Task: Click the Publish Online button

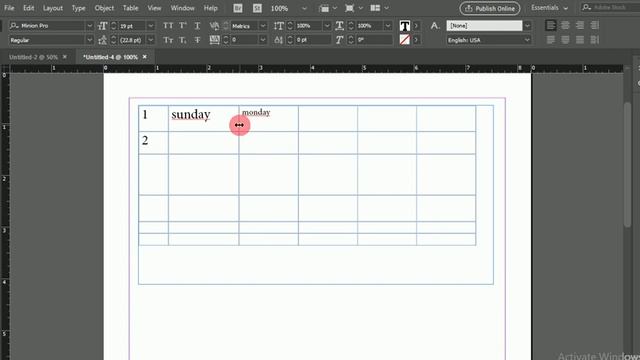Action: (x=490, y=8)
